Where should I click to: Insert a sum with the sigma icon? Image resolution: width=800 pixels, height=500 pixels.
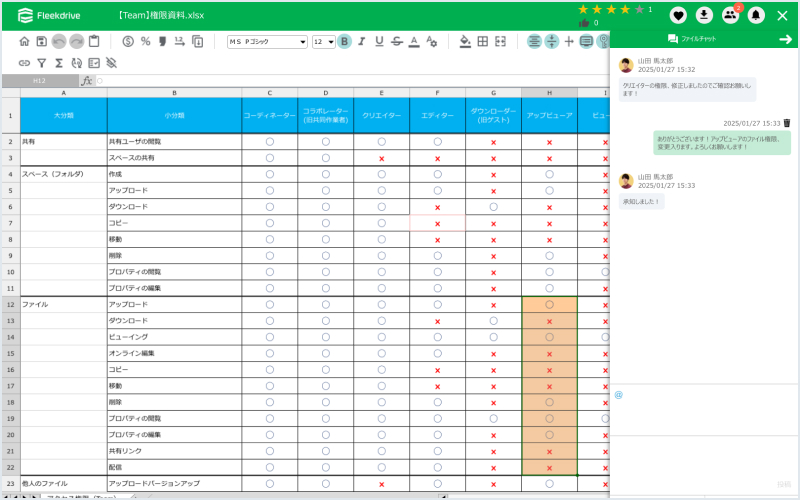coord(59,63)
